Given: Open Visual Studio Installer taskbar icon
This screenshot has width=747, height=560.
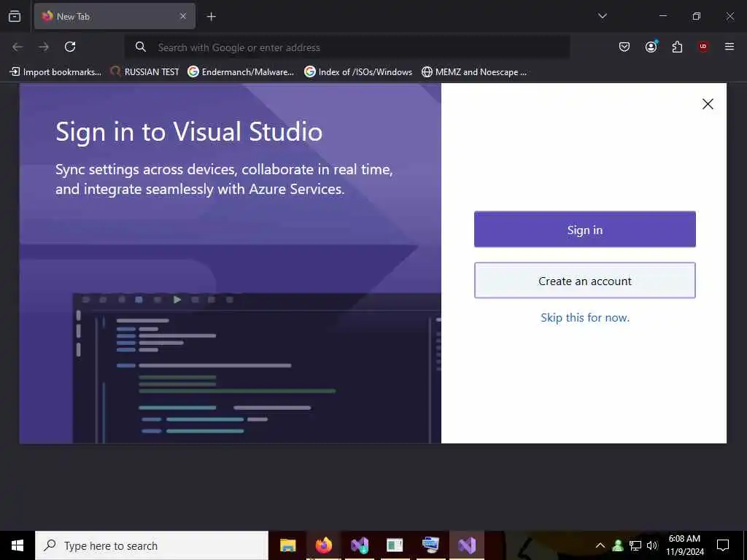Looking at the screenshot, I should point(360,545).
